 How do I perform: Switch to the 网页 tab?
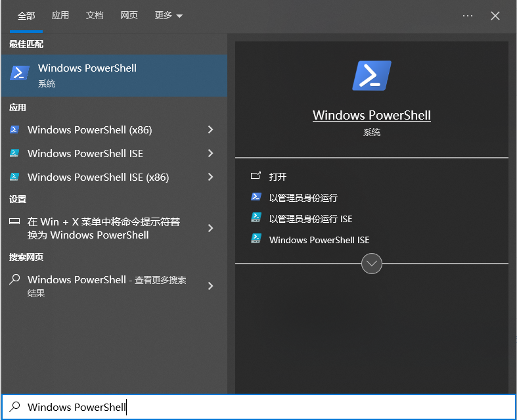coord(129,16)
